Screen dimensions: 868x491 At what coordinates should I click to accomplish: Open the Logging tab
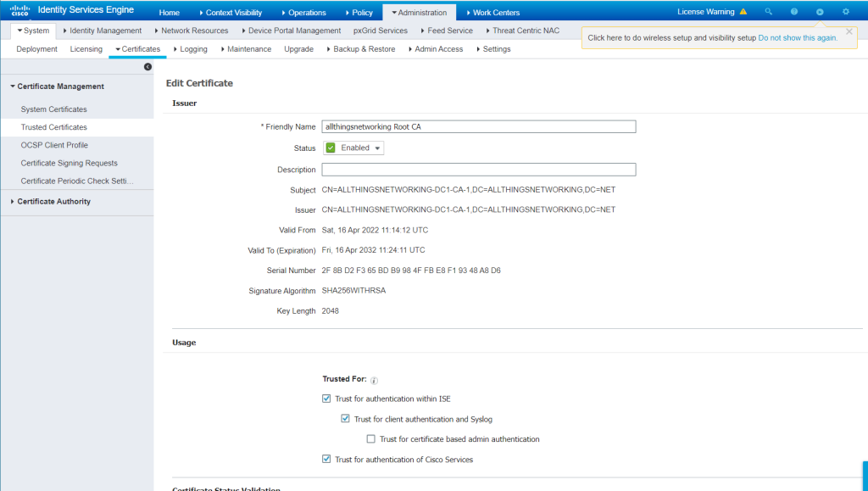click(191, 48)
